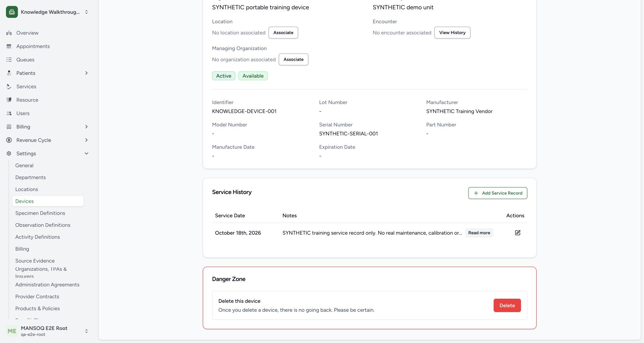Open the Overview page

tap(27, 33)
